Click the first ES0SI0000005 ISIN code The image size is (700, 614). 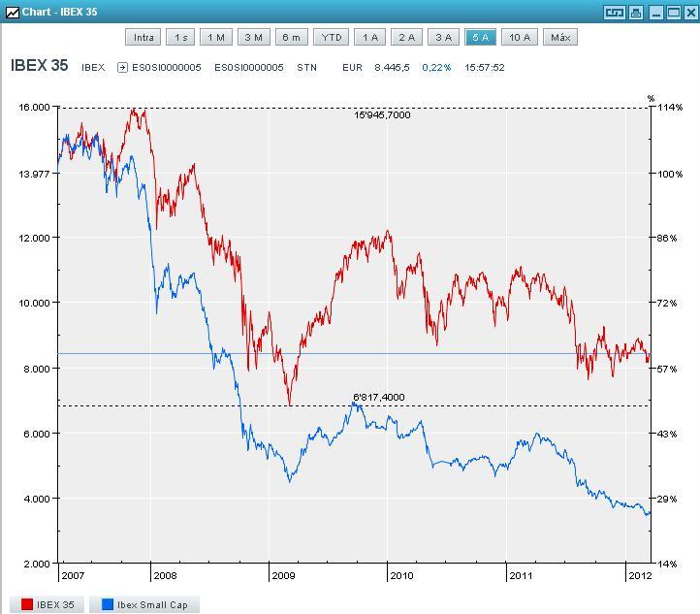point(167,68)
